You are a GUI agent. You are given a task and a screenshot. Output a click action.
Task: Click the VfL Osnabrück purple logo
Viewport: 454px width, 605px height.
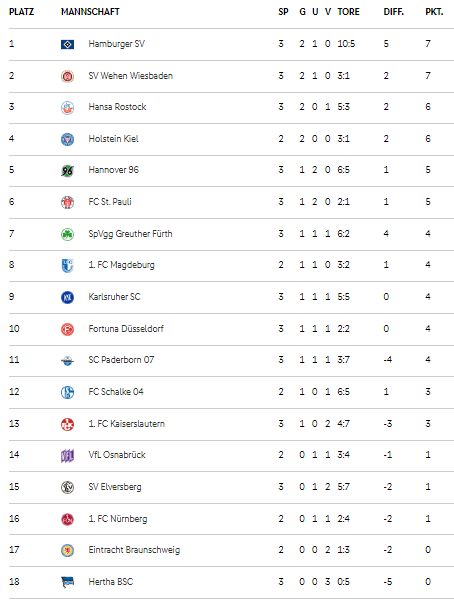[68, 456]
